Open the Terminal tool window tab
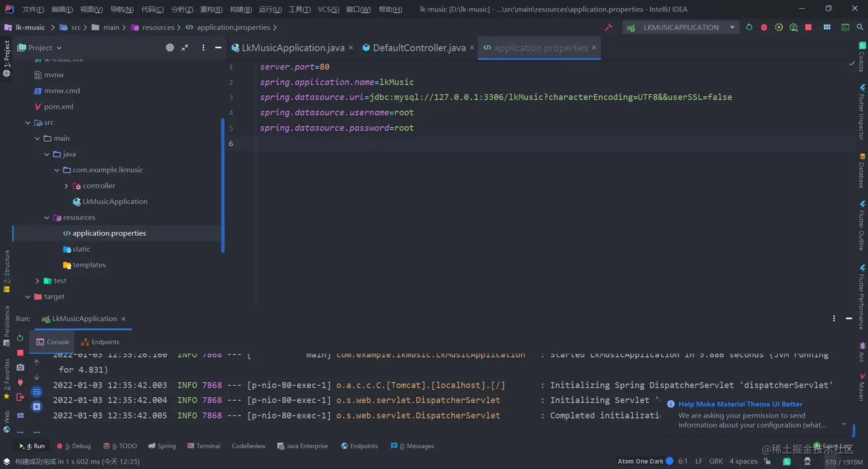 [204, 446]
